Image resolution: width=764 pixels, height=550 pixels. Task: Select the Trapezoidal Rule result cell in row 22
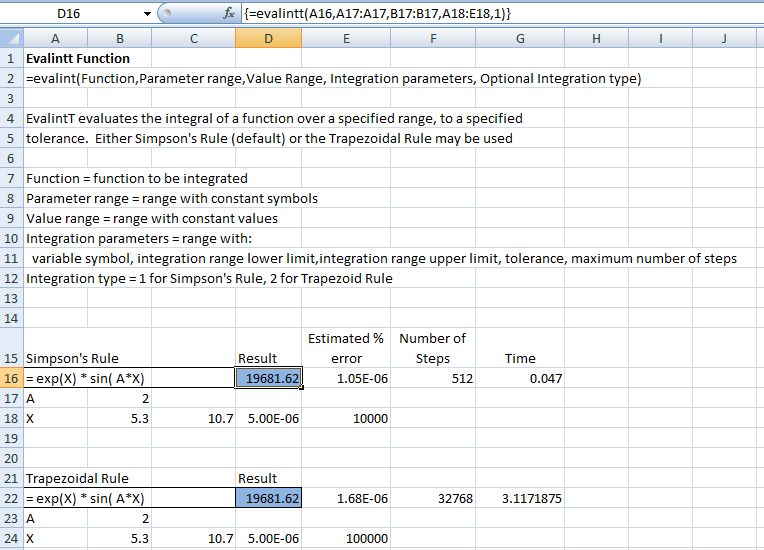point(269,498)
